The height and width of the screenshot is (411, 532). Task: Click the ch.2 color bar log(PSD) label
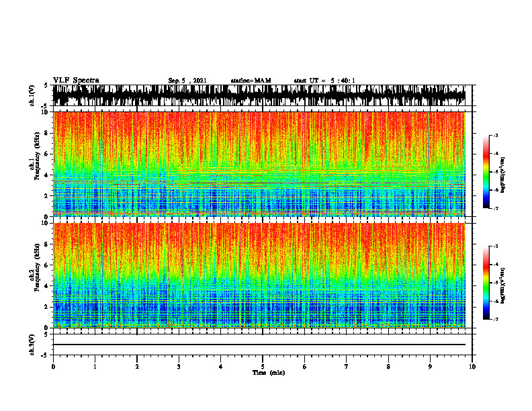502,285
